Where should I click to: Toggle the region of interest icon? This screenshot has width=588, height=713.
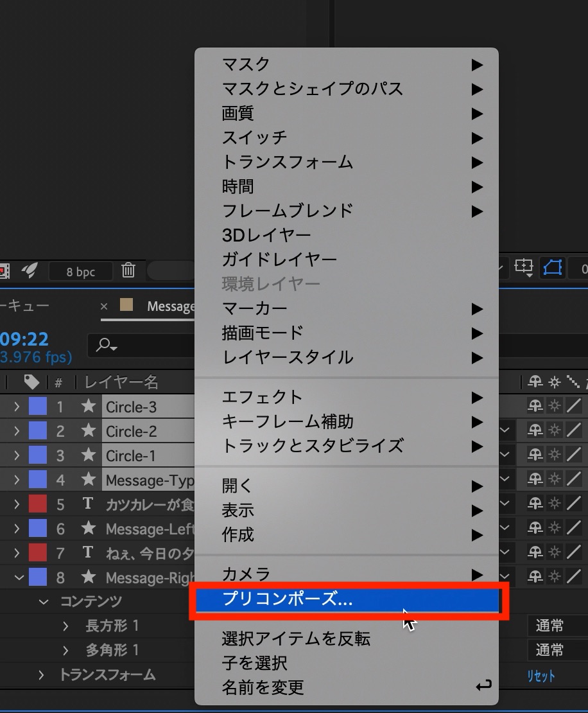click(523, 267)
